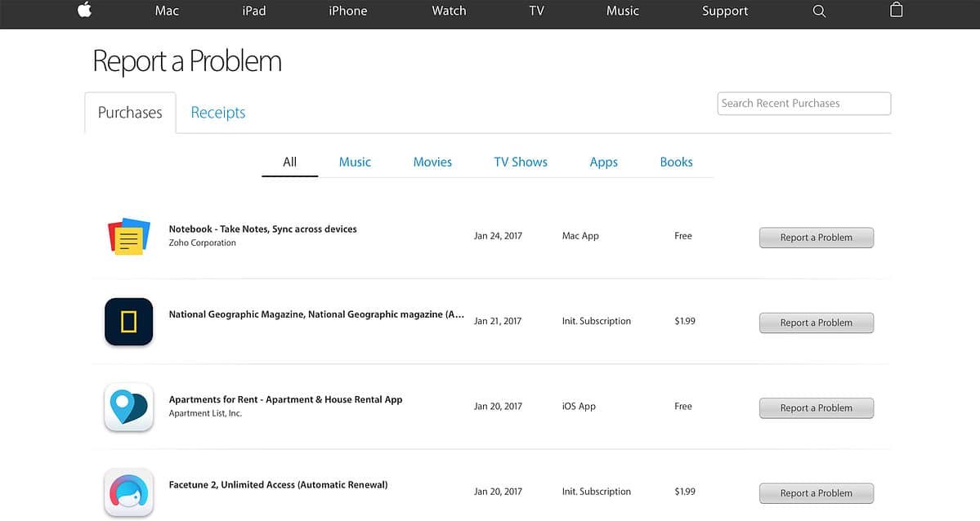Filter purchases by Apps
980x521 pixels.
[604, 163]
